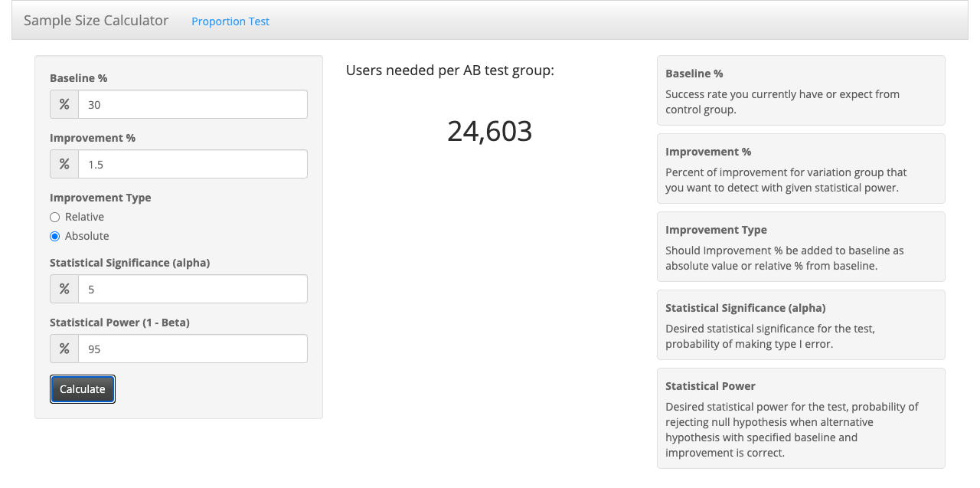Select the Statistical Power input field
Viewport: 980px width, 488px height.
click(191, 349)
